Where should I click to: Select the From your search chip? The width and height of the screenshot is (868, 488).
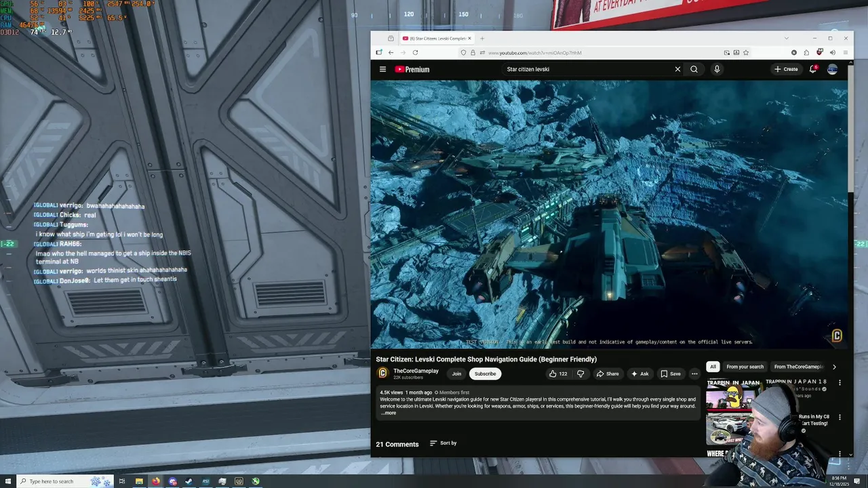click(x=745, y=367)
